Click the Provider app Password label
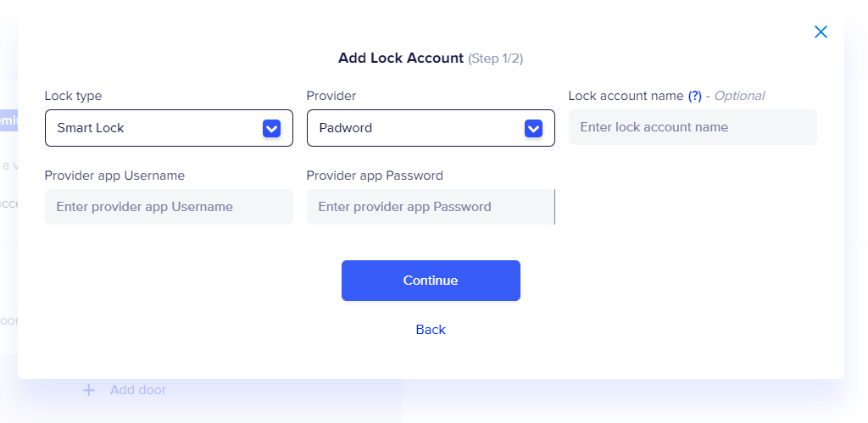This screenshot has width=868, height=423. click(x=375, y=175)
